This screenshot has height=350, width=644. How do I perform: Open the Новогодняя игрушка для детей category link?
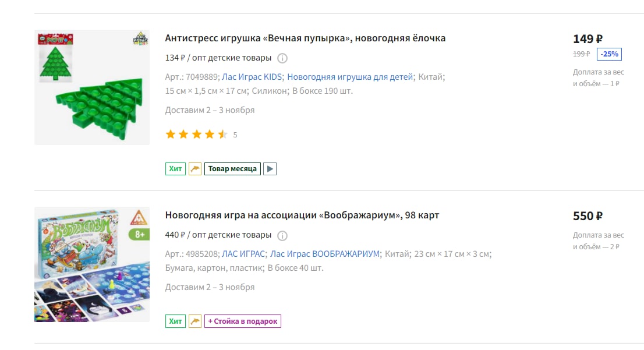[x=350, y=77]
